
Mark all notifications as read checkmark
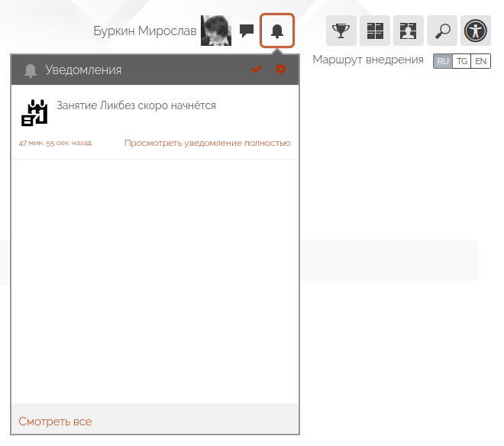pyautogui.click(x=256, y=69)
